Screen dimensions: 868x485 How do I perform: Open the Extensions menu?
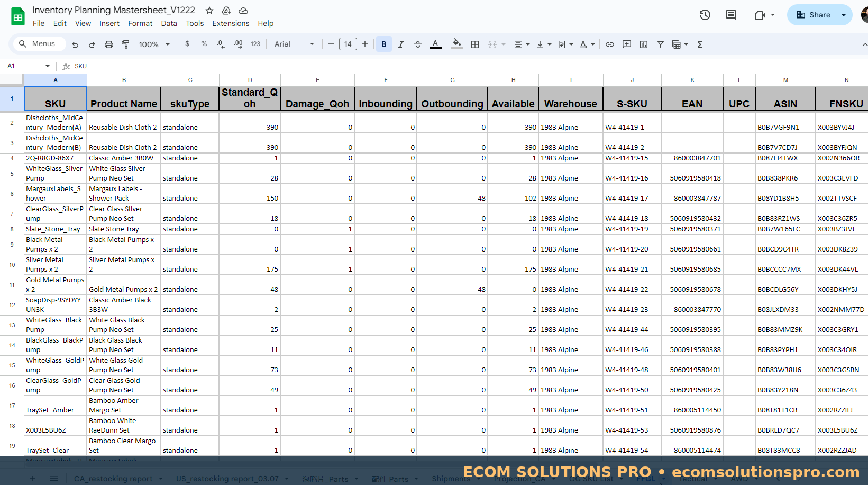[231, 23]
